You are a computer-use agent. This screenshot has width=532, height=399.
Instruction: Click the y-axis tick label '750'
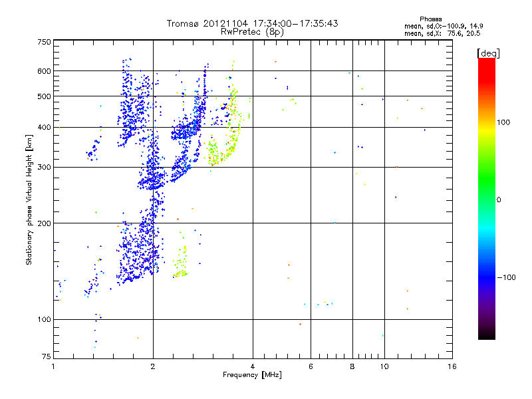click(x=44, y=42)
